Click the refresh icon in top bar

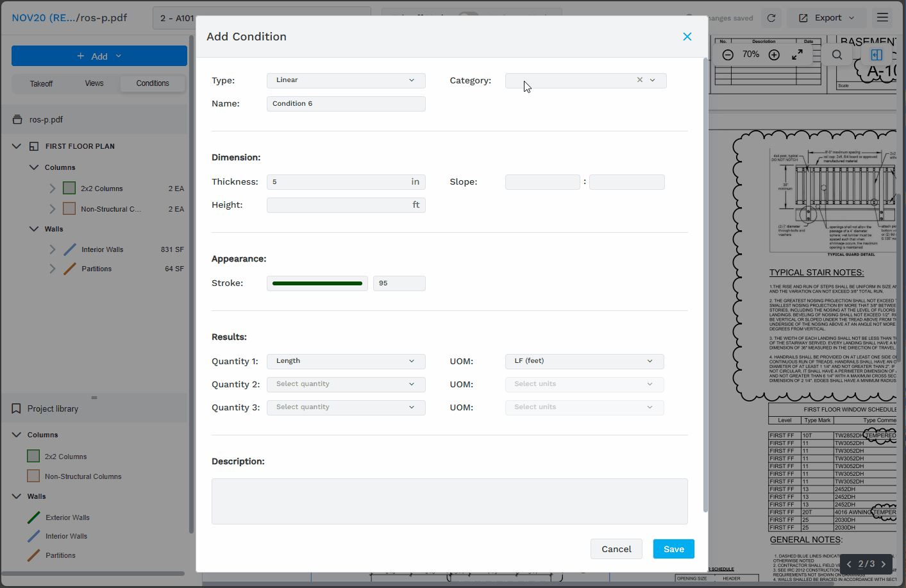[771, 18]
